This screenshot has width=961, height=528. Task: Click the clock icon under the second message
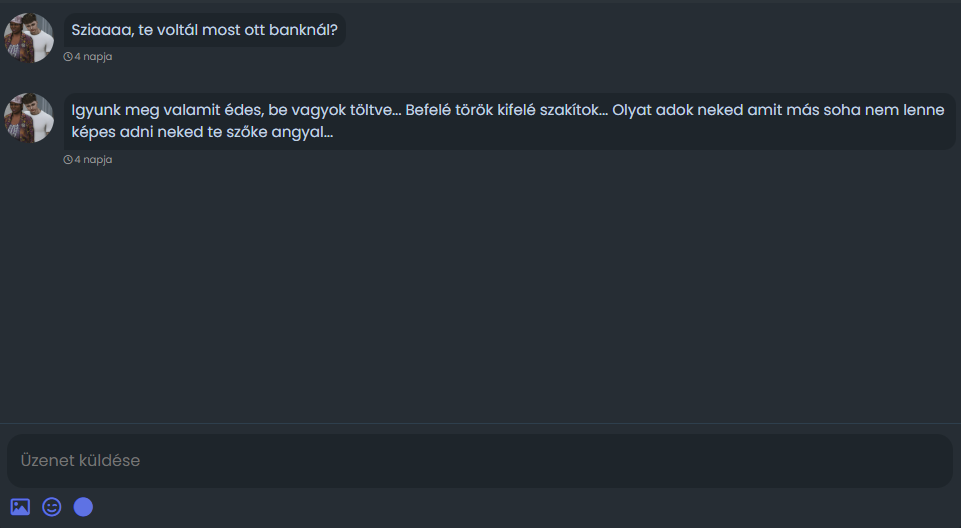pos(68,160)
